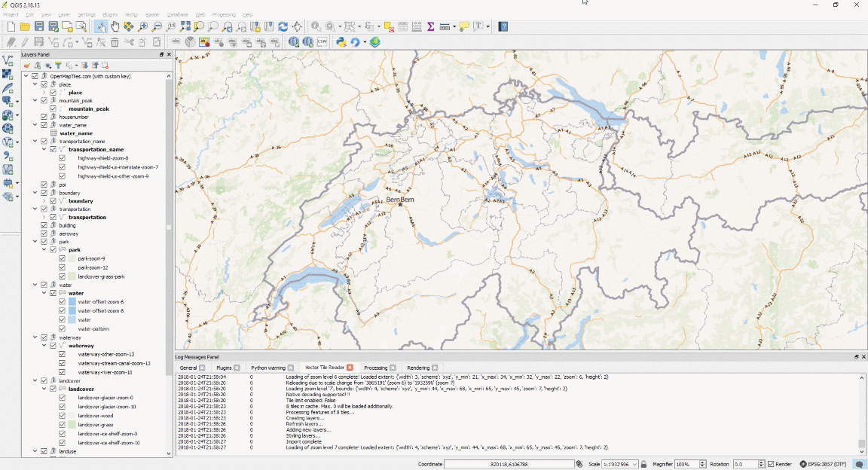Create a new project with the blank page icon
The height and width of the screenshot is (470, 868).
tap(11, 26)
